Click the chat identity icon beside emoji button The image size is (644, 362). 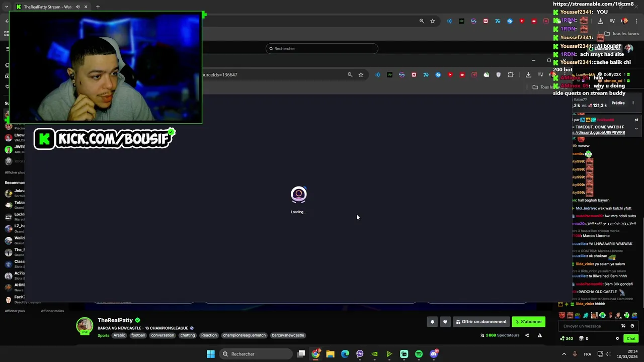[624, 326]
